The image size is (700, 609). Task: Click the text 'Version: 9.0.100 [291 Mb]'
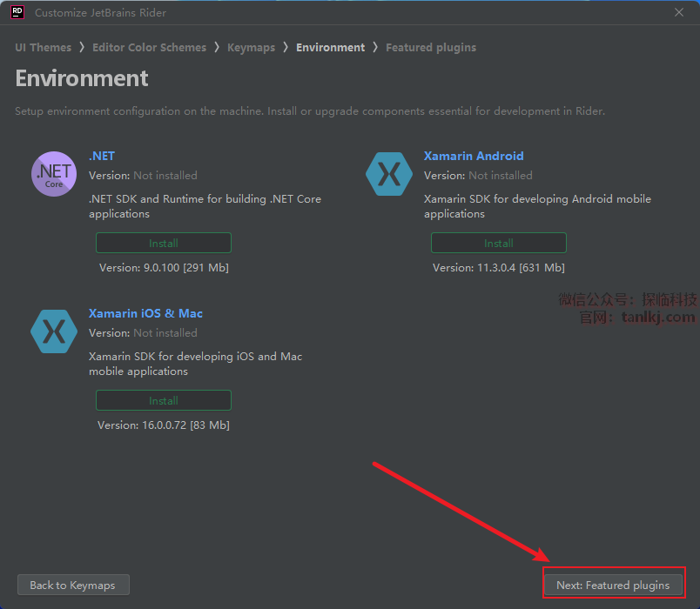tap(164, 268)
